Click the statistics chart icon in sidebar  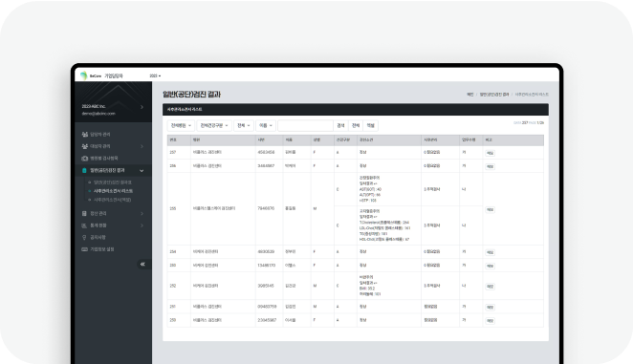click(x=84, y=225)
